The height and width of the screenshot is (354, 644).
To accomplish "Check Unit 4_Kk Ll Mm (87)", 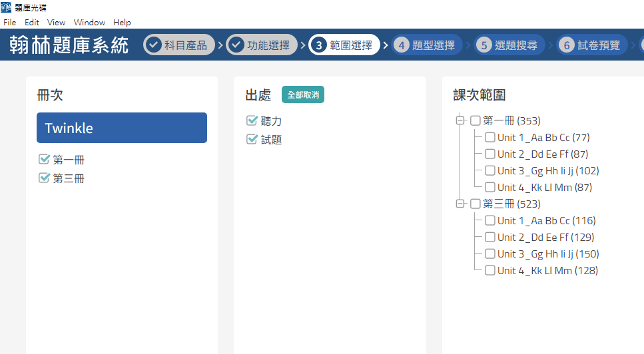I will tap(490, 188).
